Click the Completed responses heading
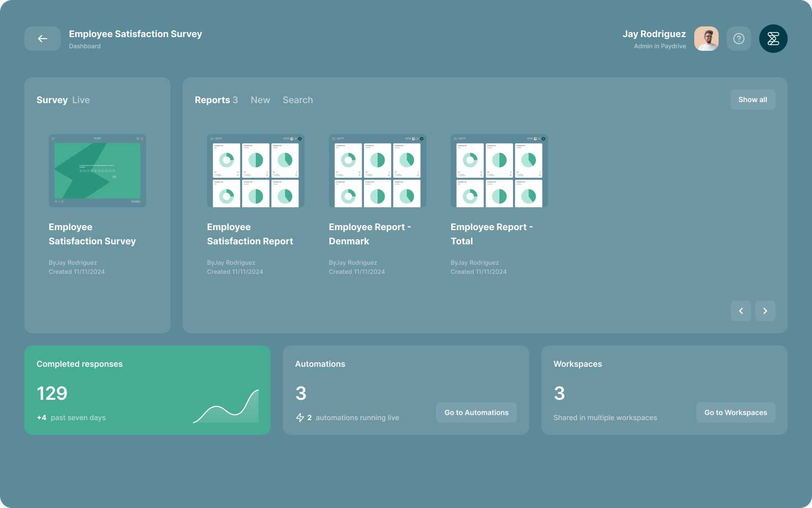 pos(80,364)
